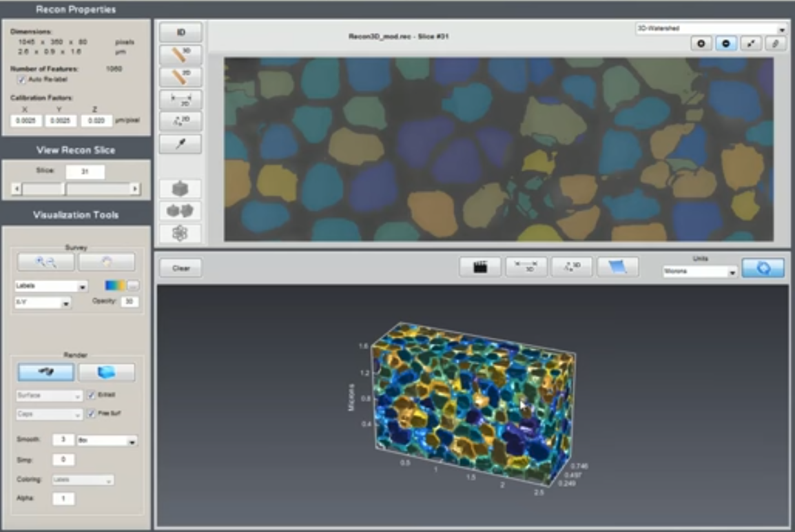
Task: Select the 2D pencil tool
Action: (x=180, y=76)
